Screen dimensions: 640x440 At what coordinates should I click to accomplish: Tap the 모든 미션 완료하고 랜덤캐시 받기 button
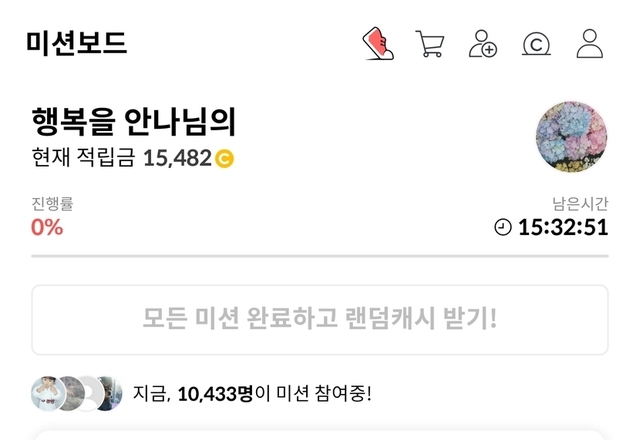pyautogui.click(x=320, y=320)
